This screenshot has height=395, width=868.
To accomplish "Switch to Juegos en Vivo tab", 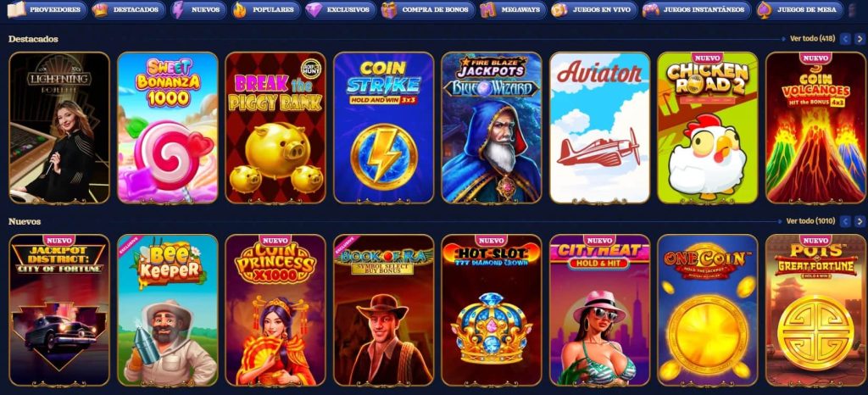I will (594, 10).
